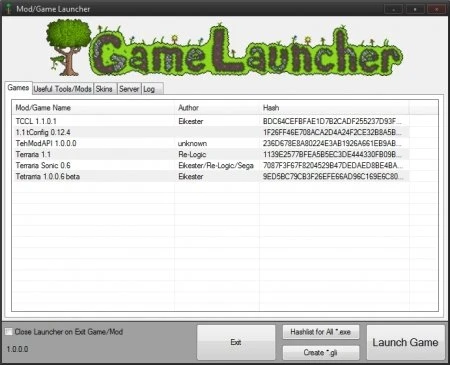Click hash starting with 9ED5BC79CB3F

pyautogui.click(x=333, y=176)
